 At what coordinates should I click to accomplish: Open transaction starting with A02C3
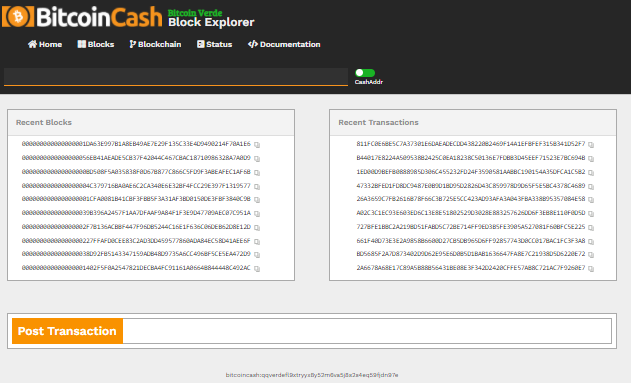(x=471, y=213)
